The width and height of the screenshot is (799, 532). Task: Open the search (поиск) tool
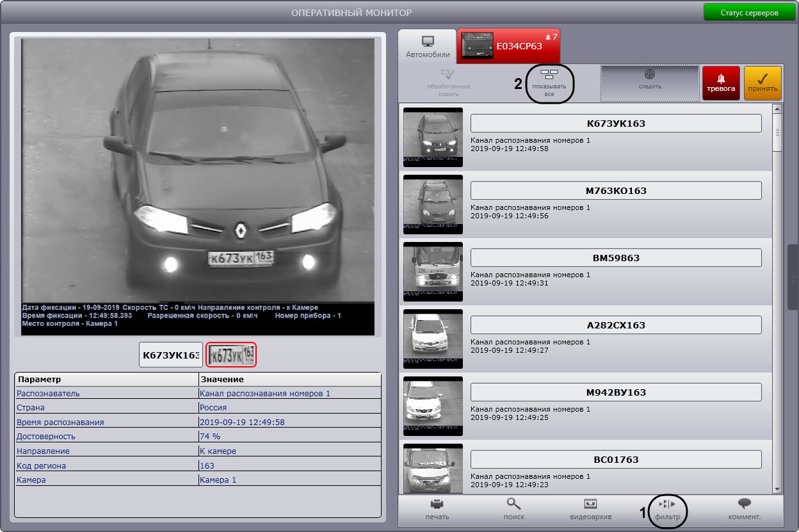point(513,509)
